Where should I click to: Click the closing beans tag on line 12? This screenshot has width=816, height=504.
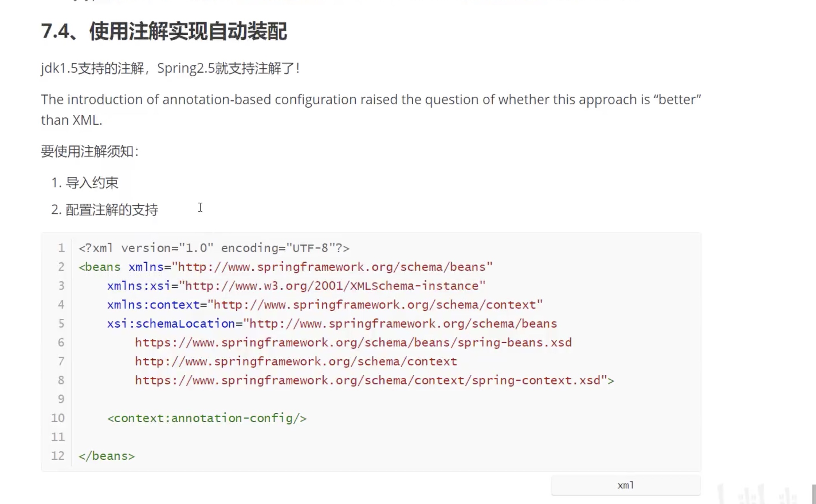107,456
